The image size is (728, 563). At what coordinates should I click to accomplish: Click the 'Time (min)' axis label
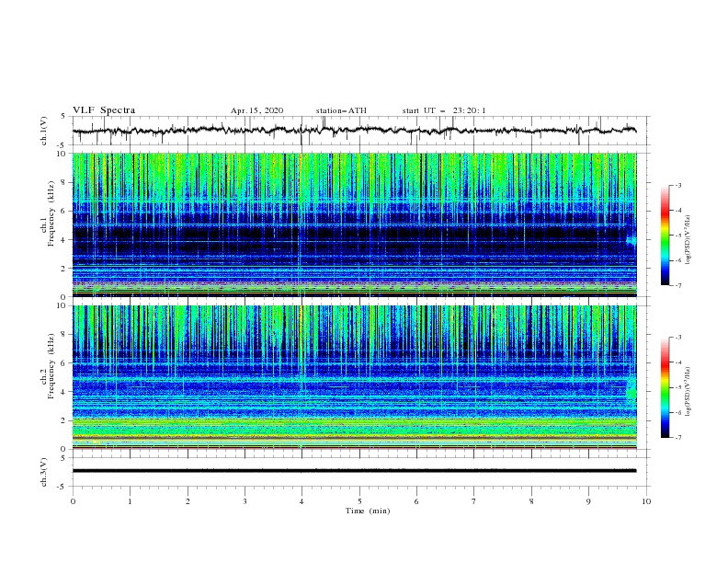tap(368, 511)
